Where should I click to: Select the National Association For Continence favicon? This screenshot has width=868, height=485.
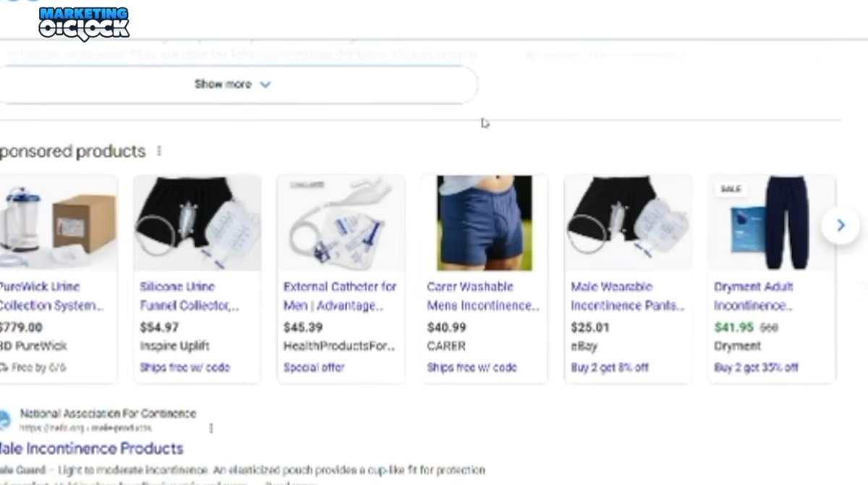[x=5, y=420]
